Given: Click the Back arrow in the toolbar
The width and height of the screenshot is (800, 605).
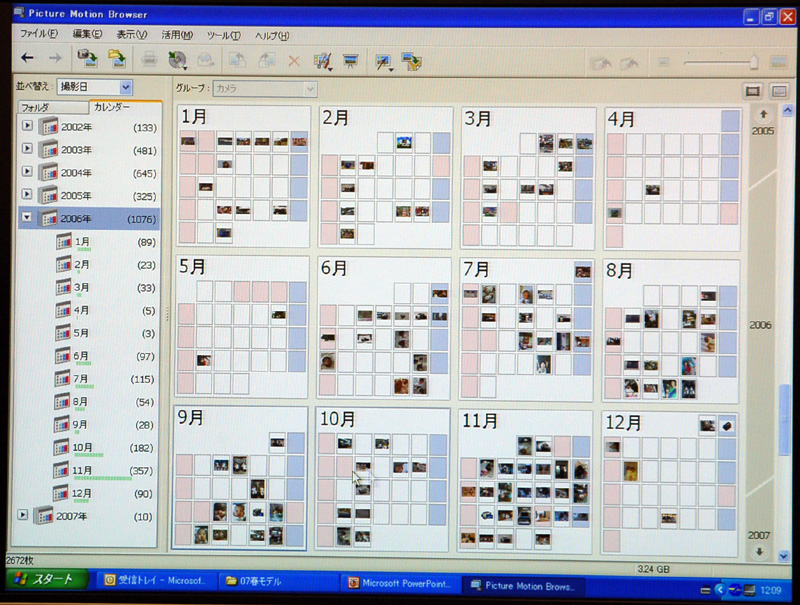Looking at the screenshot, I should [28, 58].
